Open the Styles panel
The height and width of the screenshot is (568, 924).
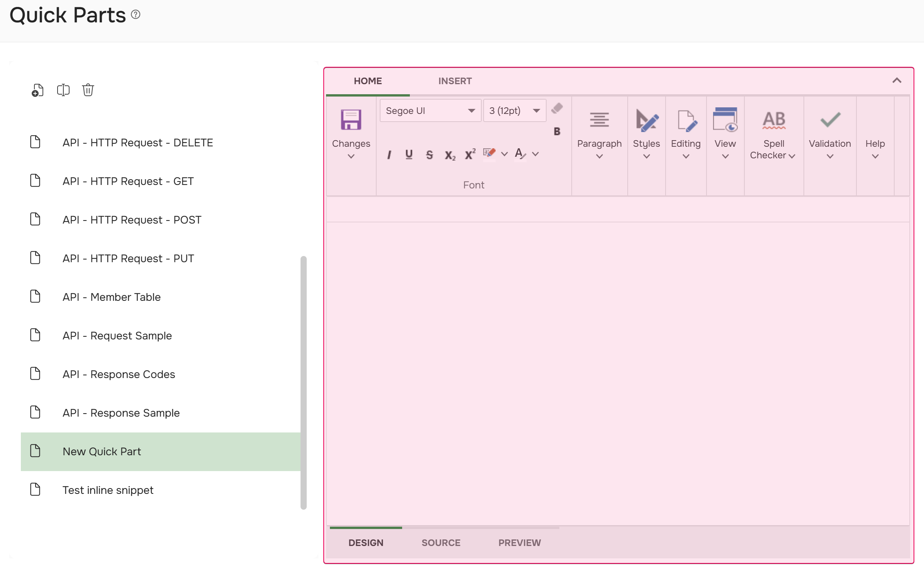pos(646,131)
